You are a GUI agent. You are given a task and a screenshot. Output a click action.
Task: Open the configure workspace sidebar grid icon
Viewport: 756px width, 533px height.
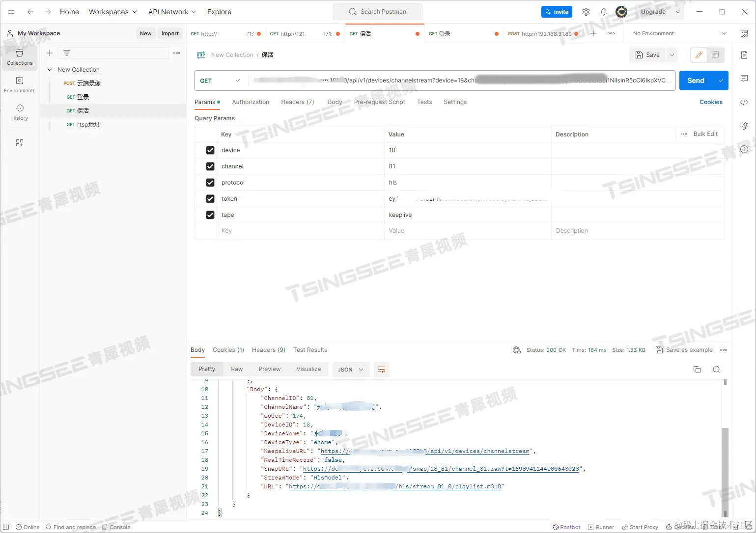click(20, 143)
